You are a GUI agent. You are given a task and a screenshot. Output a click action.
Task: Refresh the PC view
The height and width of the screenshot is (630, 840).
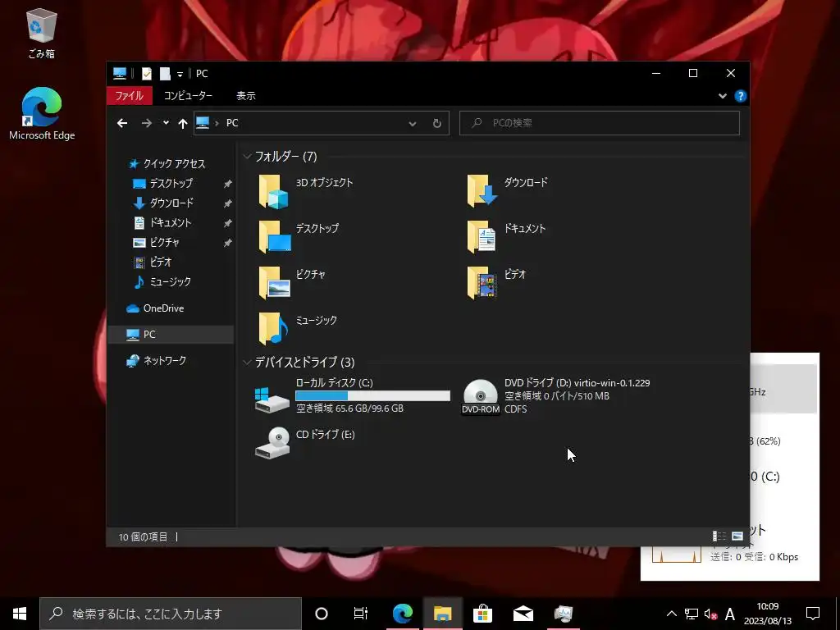(436, 123)
